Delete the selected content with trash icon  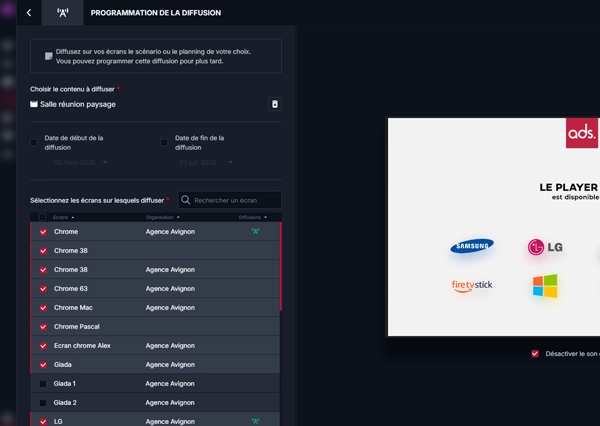tap(275, 104)
